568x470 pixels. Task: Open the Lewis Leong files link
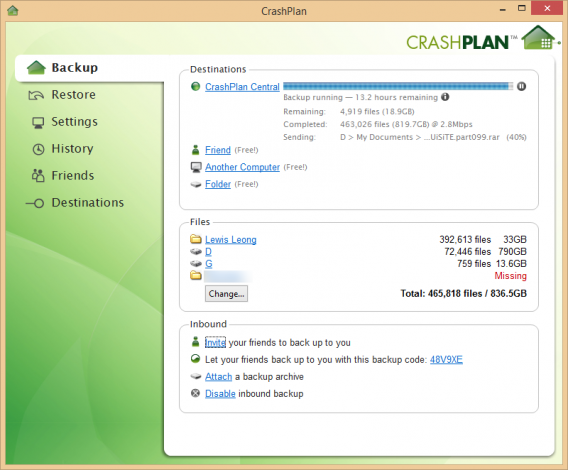pos(231,240)
